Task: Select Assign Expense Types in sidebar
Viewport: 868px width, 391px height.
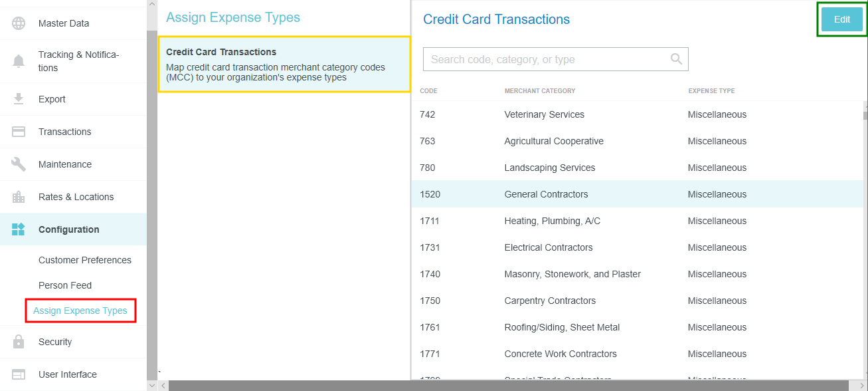Action: point(80,311)
